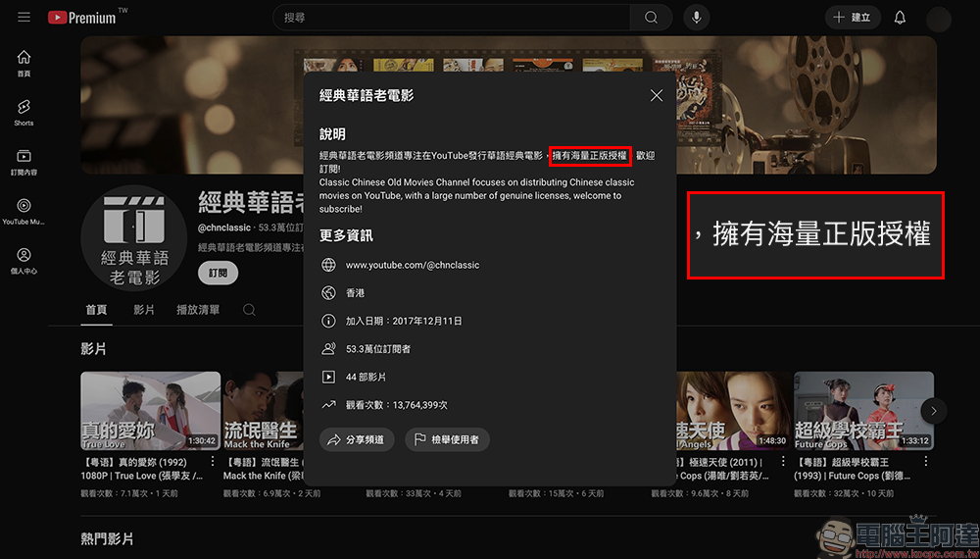The height and width of the screenshot is (559, 980).
Task: Click 加入日期：2017年12月11日 text
Action: pyautogui.click(x=404, y=321)
